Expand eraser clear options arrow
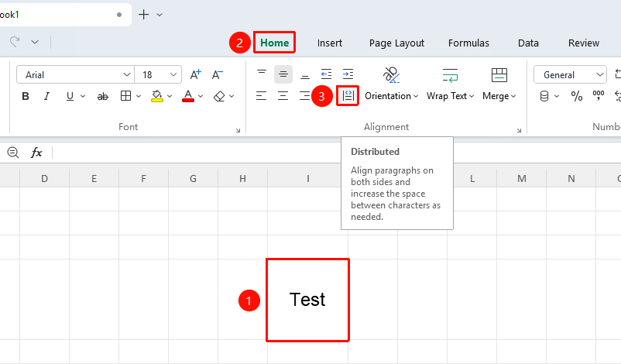 pos(232,96)
